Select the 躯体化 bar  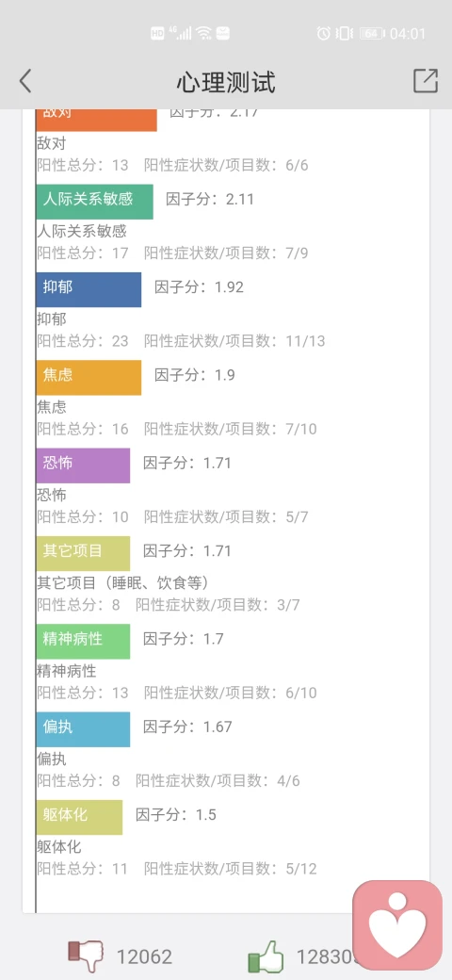click(x=79, y=817)
